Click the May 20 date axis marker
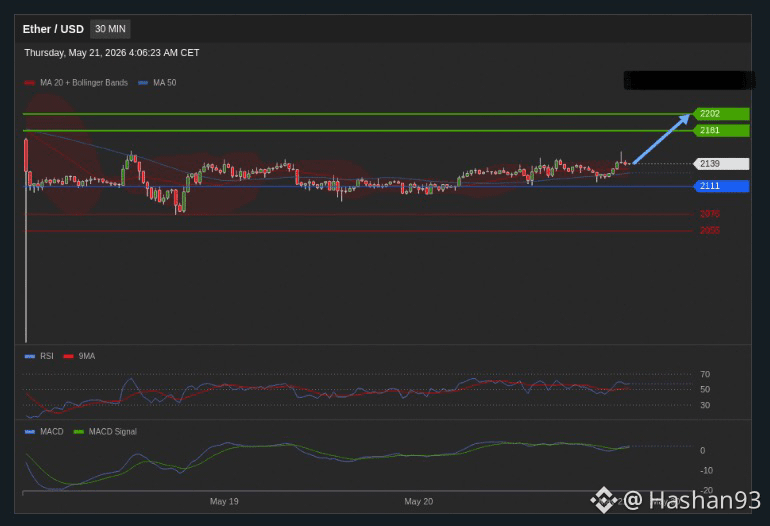 tap(418, 501)
